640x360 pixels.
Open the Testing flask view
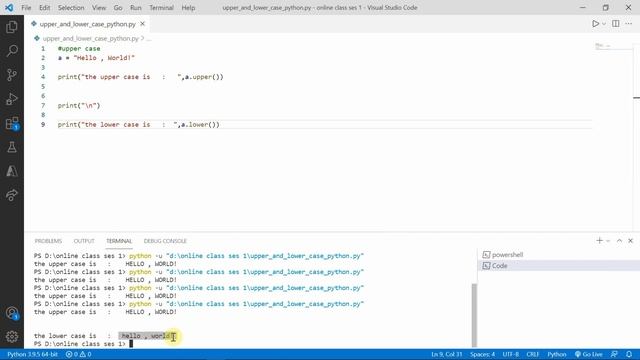coord(12,147)
